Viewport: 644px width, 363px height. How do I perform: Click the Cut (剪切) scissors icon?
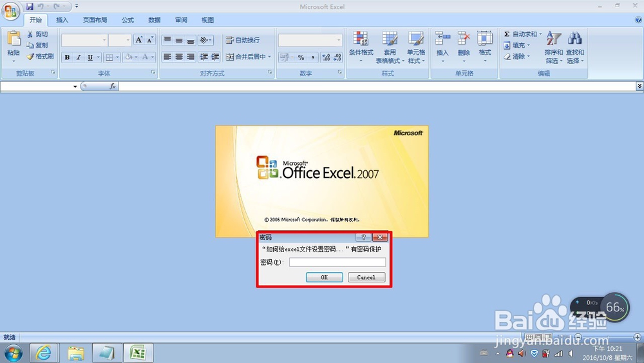(30, 34)
